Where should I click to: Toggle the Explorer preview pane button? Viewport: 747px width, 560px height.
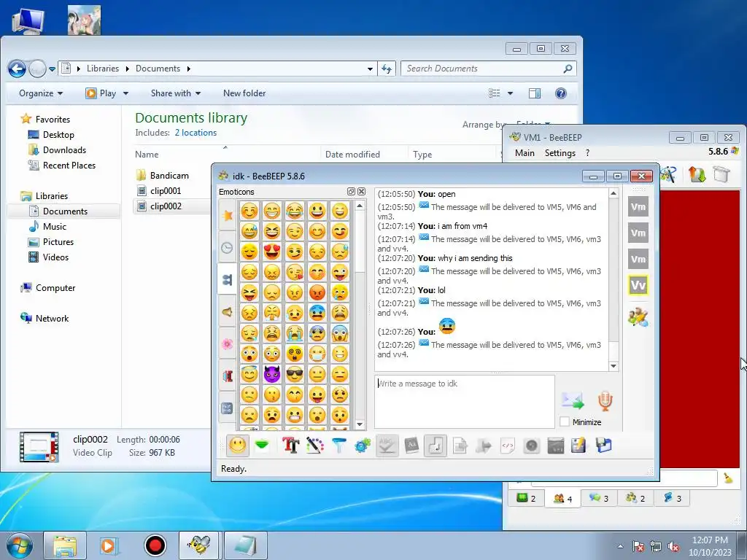pyautogui.click(x=535, y=93)
